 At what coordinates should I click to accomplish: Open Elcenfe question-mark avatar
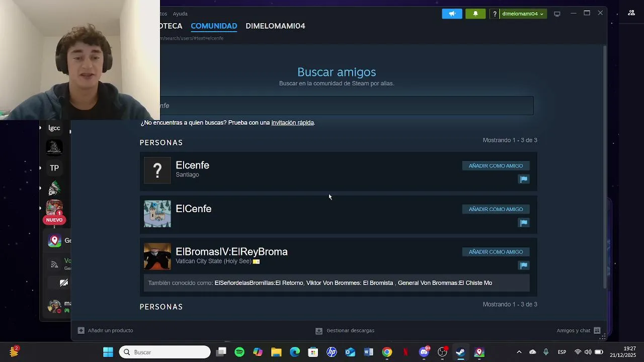point(157,170)
